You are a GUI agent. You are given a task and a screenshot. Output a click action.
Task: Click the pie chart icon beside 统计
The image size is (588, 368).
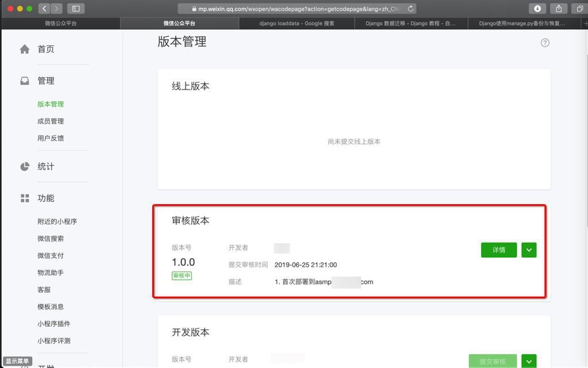pos(25,166)
